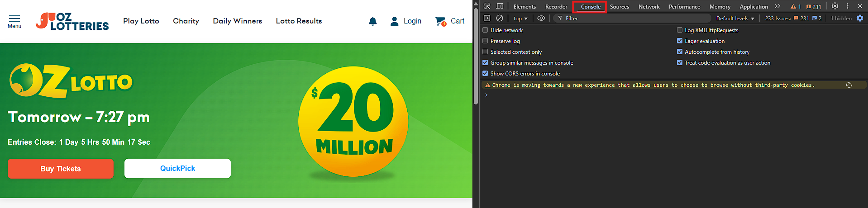Open Charity menu item

[186, 21]
